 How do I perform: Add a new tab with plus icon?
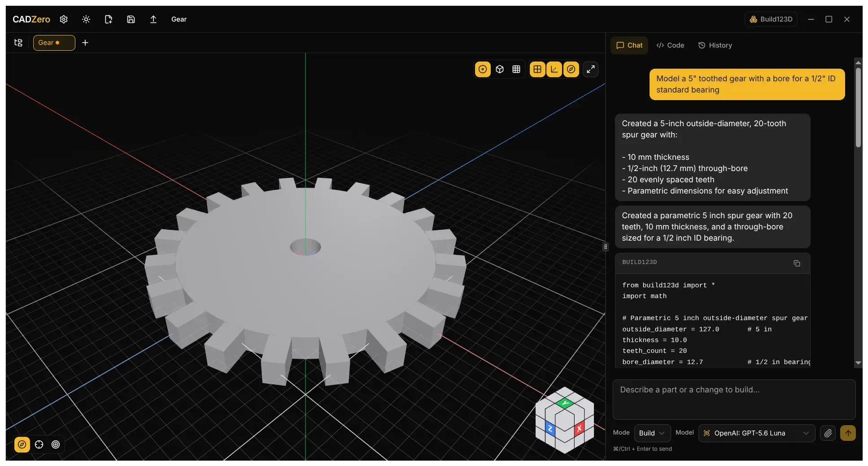coord(85,43)
